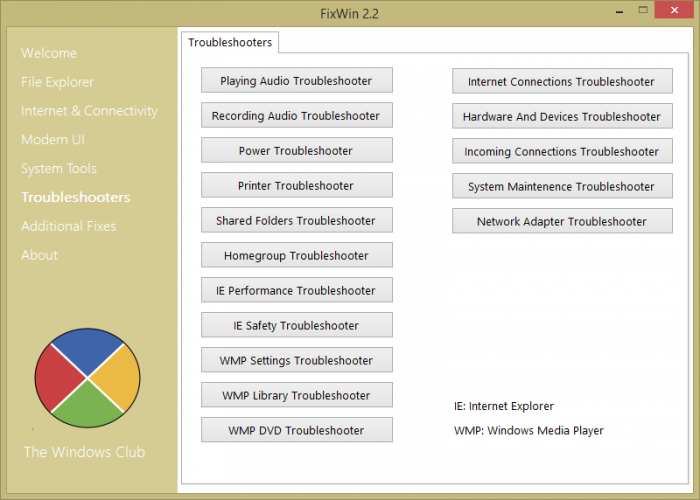Select the Troubleshooters tab

click(230, 42)
